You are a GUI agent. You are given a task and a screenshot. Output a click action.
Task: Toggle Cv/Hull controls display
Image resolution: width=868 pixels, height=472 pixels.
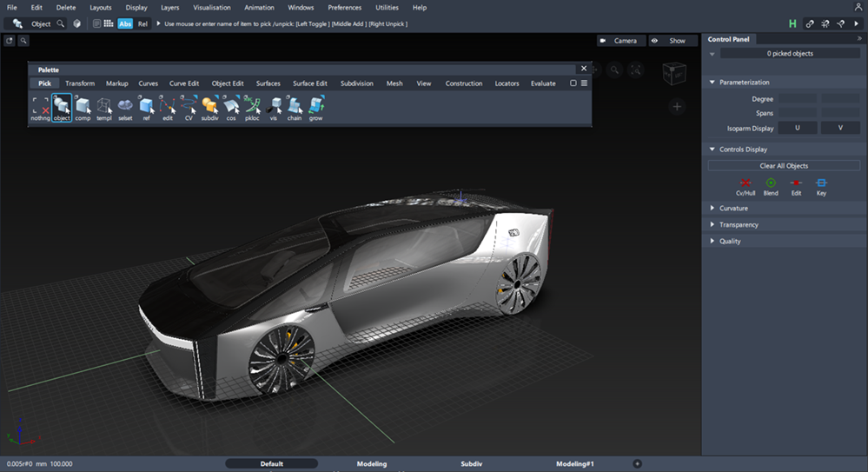coord(745,187)
